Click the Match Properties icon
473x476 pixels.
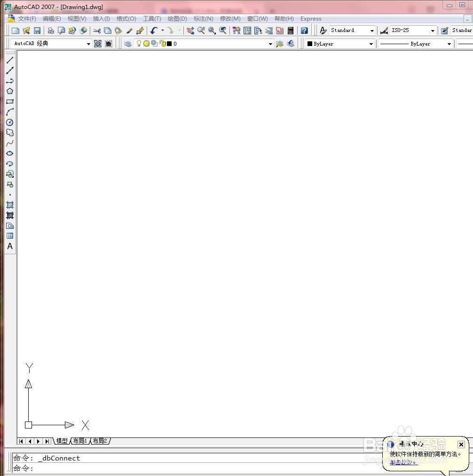click(x=129, y=31)
